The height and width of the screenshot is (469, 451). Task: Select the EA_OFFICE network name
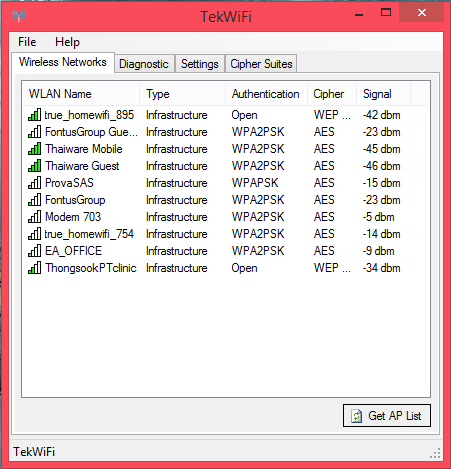74,251
